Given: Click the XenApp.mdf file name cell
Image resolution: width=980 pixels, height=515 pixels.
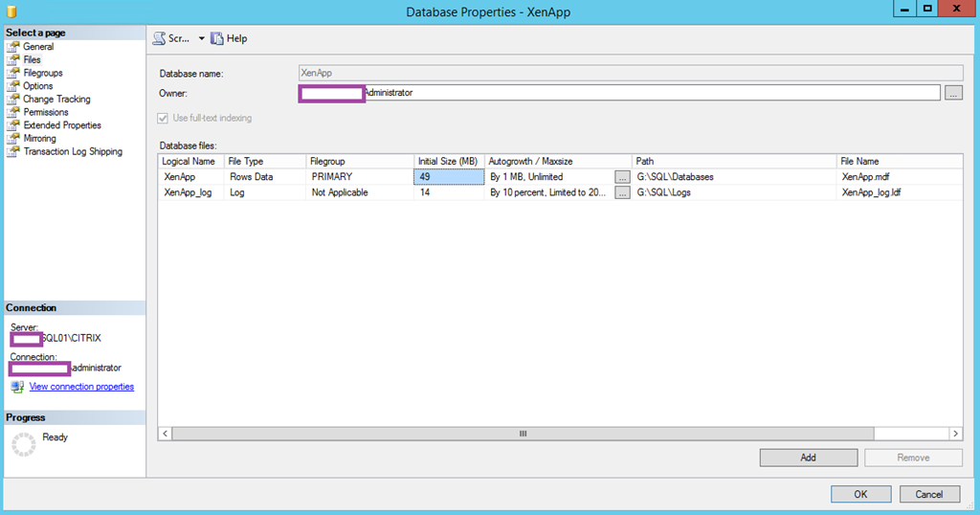Looking at the screenshot, I should point(900,177).
